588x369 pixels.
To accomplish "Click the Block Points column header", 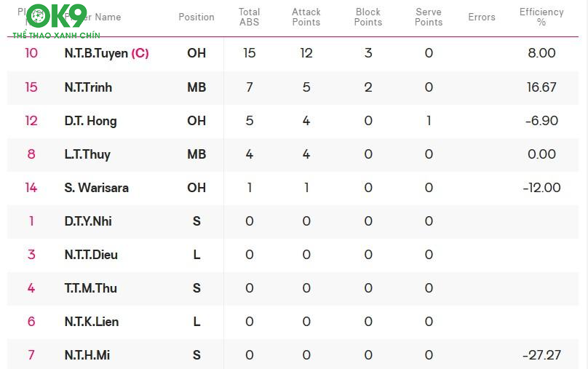I will point(368,17).
